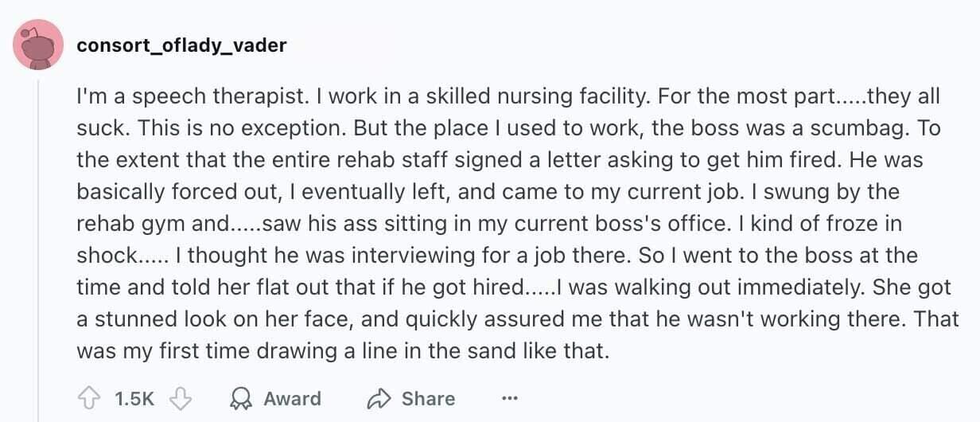Viewport: 980px width, 422px height.
Task: Click the 1.5K vote count
Action: point(134,399)
